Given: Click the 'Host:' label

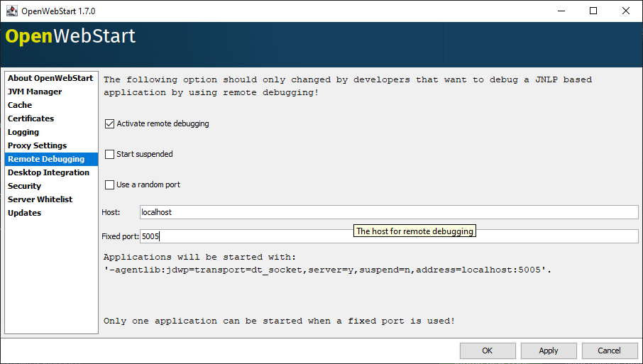Looking at the screenshot, I should pos(111,212).
